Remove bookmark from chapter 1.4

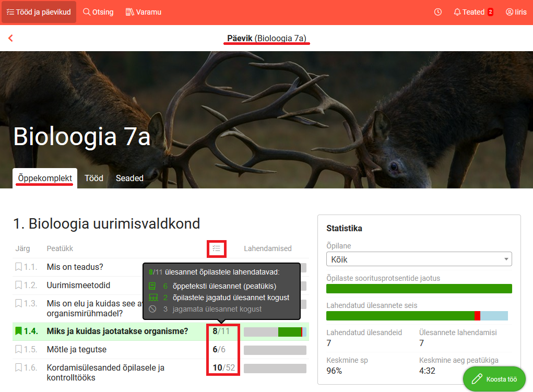tap(19, 331)
